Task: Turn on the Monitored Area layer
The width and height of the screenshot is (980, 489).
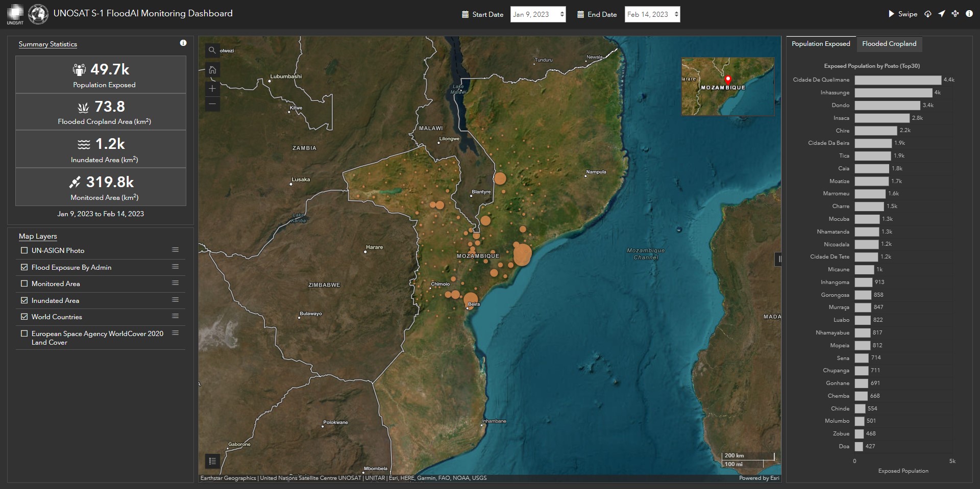Action: 24,284
